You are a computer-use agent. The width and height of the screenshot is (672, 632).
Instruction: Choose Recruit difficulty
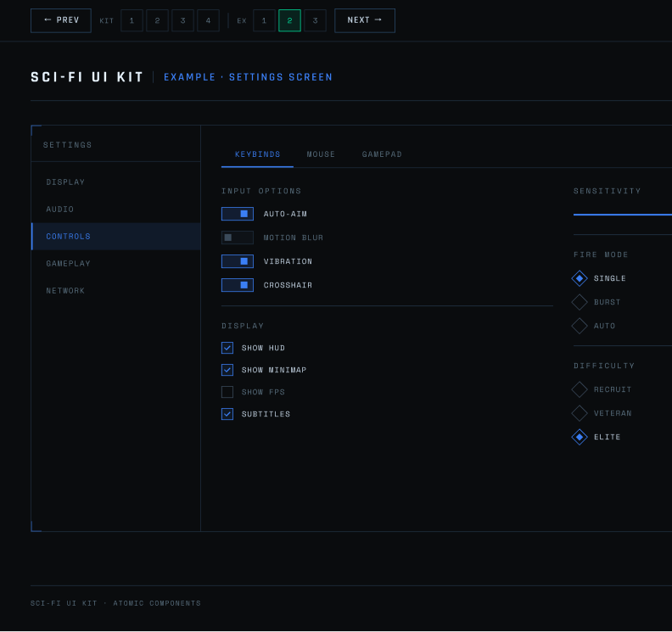click(580, 389)
